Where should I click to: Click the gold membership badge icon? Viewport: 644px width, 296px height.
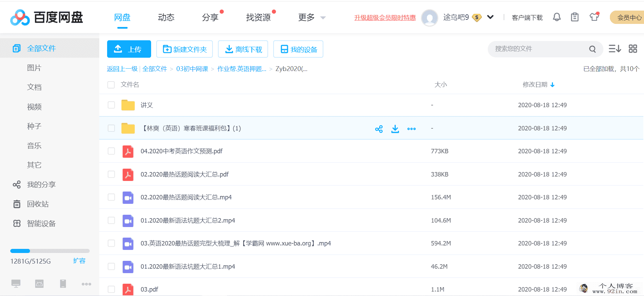pyautogui.click(x=477, y=17)
